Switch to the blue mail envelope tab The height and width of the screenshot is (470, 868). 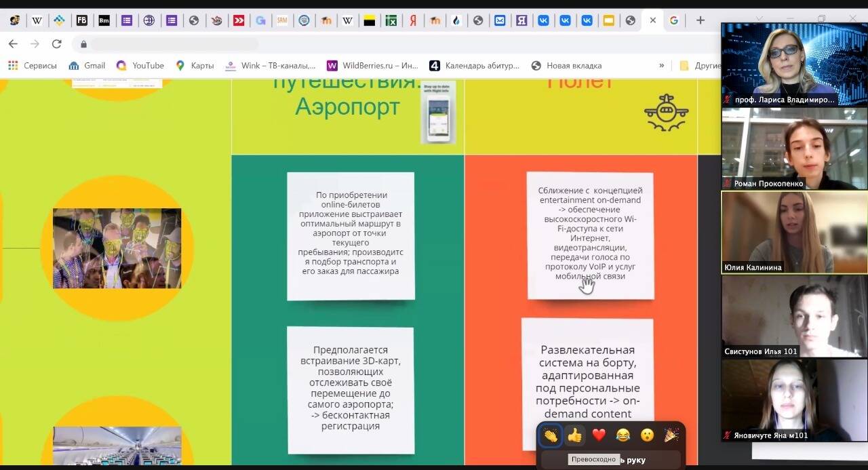coord(500,20)
